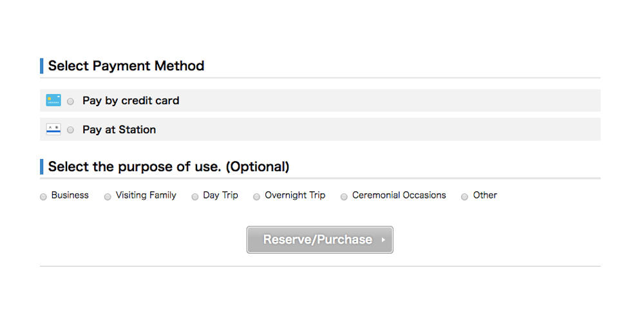The image size is (644, 322).
Task: Click the "Ceremonial Occasions" text label
Action: click(x=399, y=195)
